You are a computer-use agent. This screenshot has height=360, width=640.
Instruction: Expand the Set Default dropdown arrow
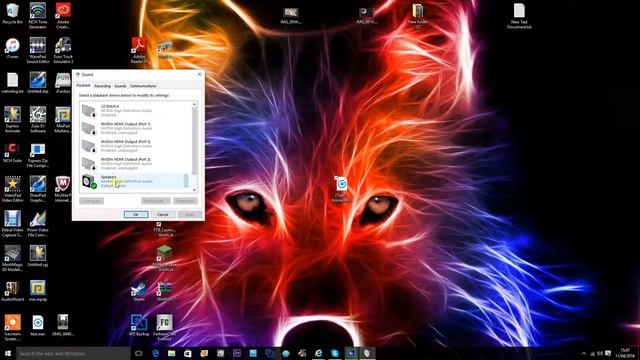(167, 201)
